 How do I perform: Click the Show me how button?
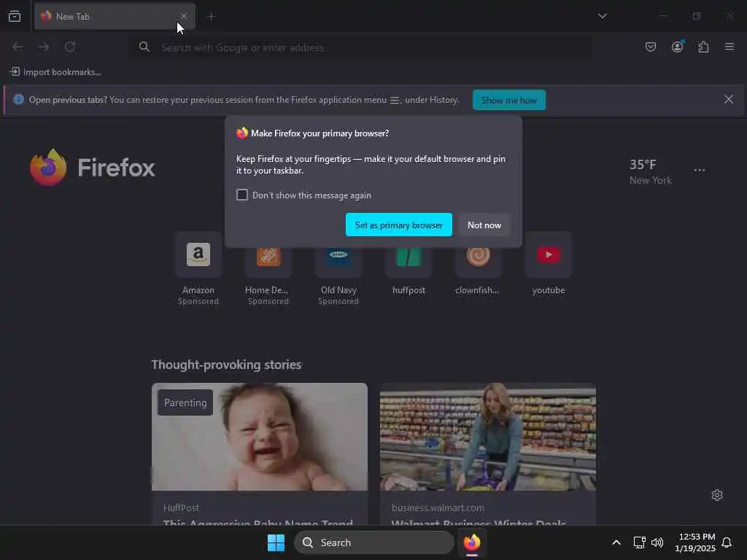[x=508, y=100]
